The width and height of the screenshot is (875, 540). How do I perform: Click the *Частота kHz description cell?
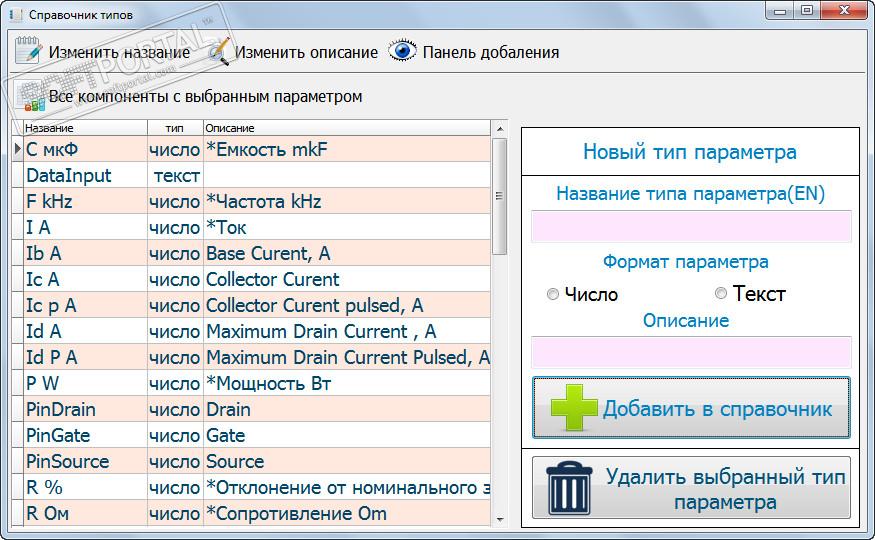tap(347, 201)
